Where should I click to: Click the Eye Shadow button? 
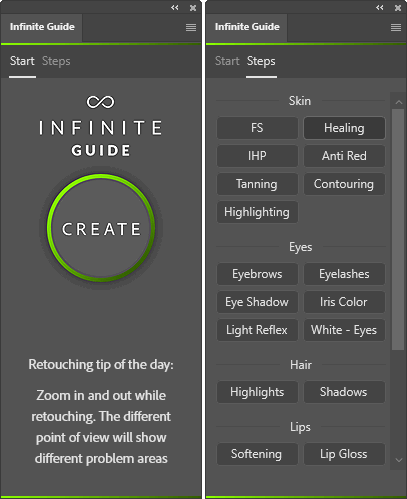pos(257,302)
